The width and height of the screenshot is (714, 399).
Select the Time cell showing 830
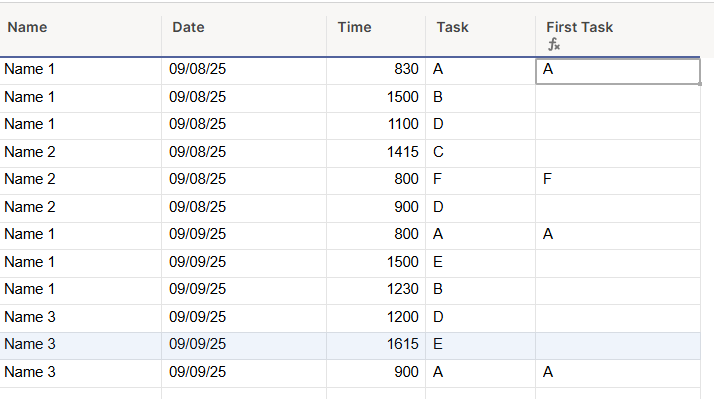(x=376, y=71)
